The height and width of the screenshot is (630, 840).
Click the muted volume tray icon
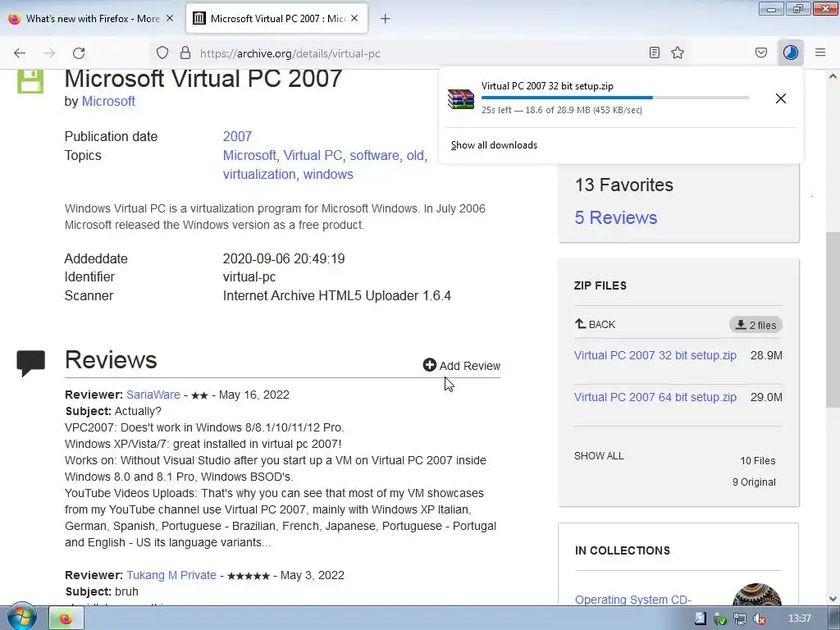pyautogui.click(x=759, y=619)
